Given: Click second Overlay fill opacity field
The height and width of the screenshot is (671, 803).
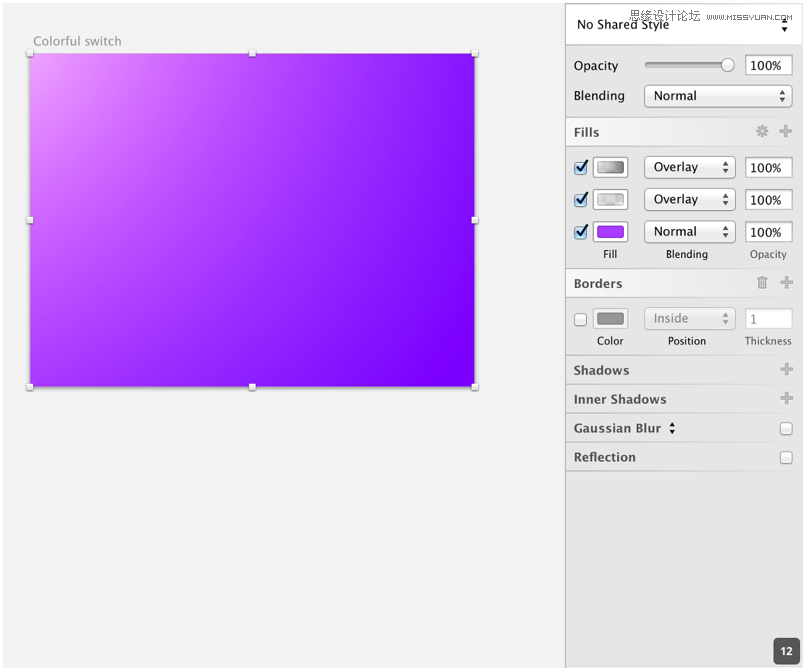Looking at the screenshot, I should (x=768, y=200).
